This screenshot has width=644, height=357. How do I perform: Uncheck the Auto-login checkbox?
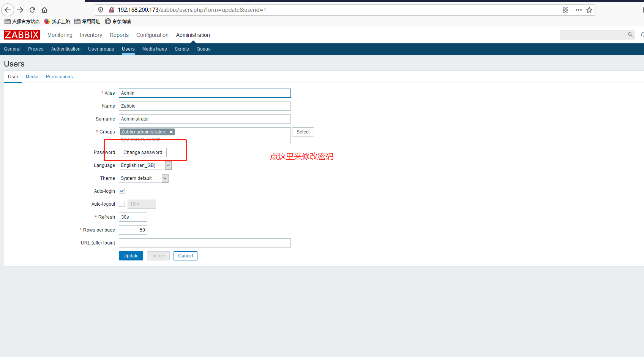coord(122,191)
